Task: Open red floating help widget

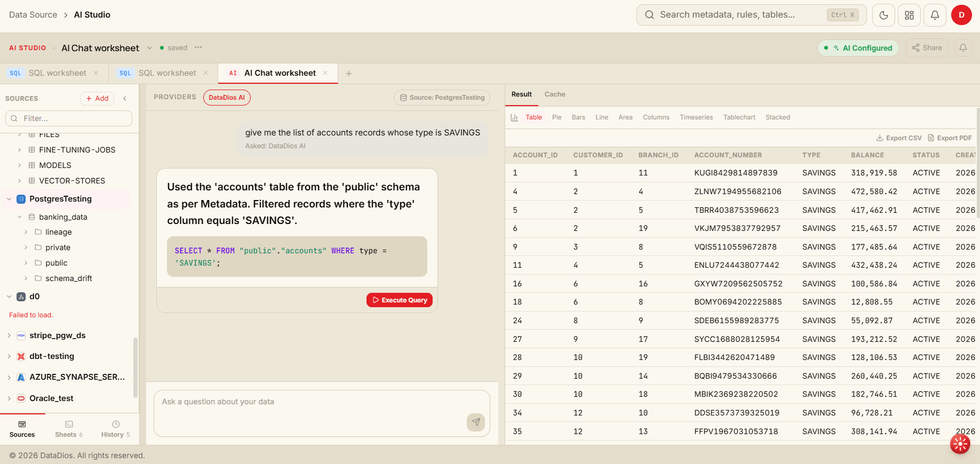Action: click(960, 444)
